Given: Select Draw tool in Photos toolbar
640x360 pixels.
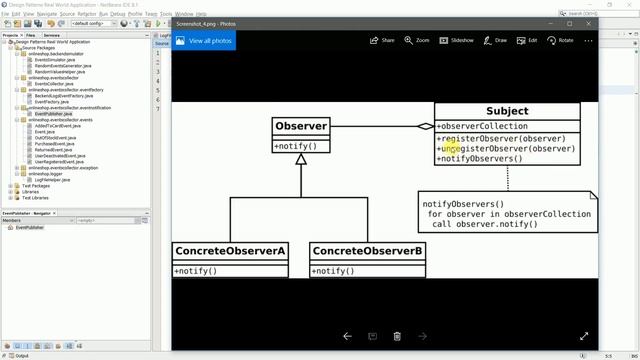Looking at the screenshot, I should pos(495,40).
